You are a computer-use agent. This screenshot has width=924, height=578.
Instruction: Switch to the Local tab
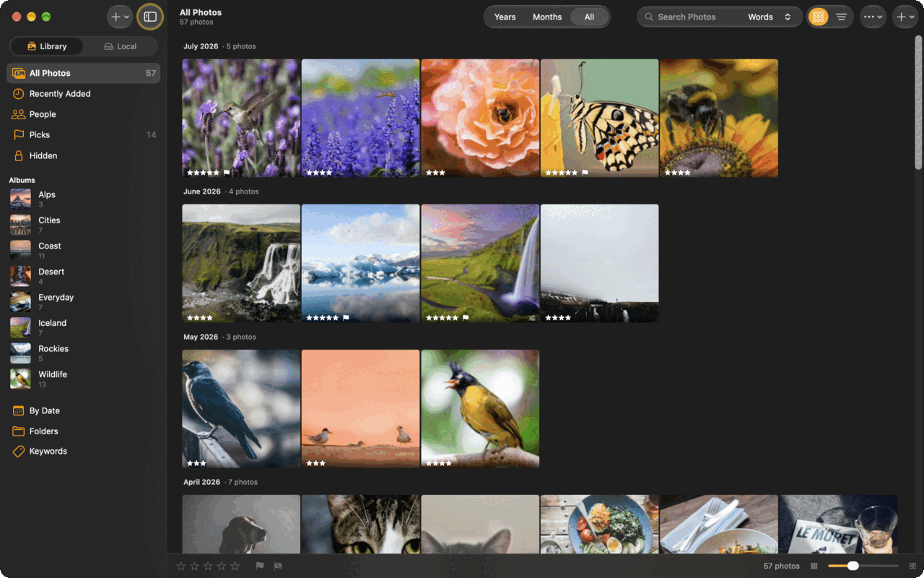click(120, 46)
